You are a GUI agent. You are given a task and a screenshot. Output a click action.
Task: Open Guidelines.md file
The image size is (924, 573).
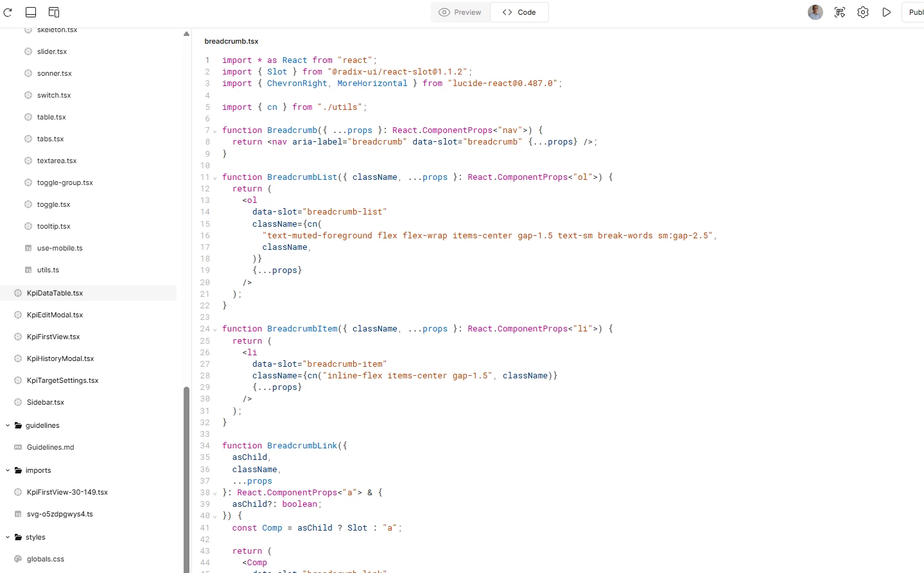pyautogui.click(x=50, y=447)
